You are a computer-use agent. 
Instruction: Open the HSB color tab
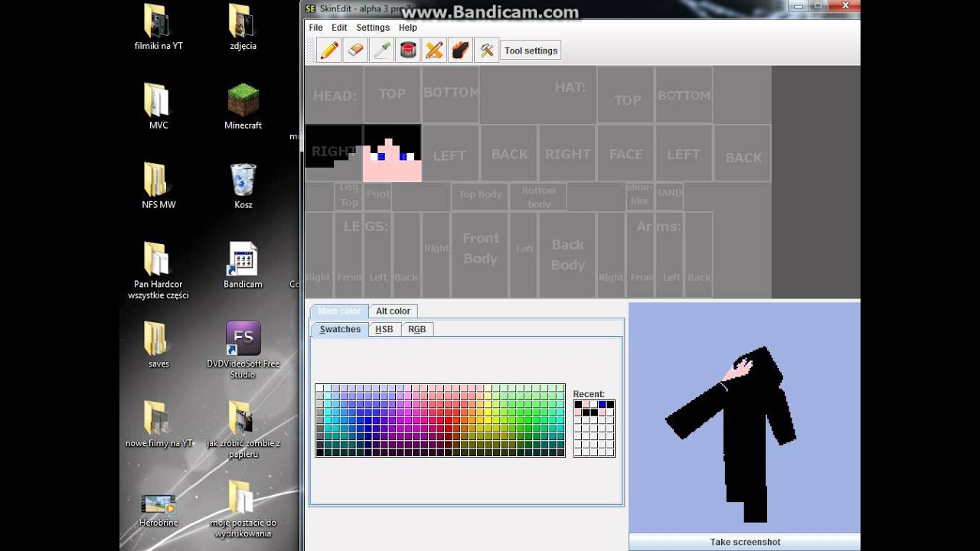(x=384, y=329)
